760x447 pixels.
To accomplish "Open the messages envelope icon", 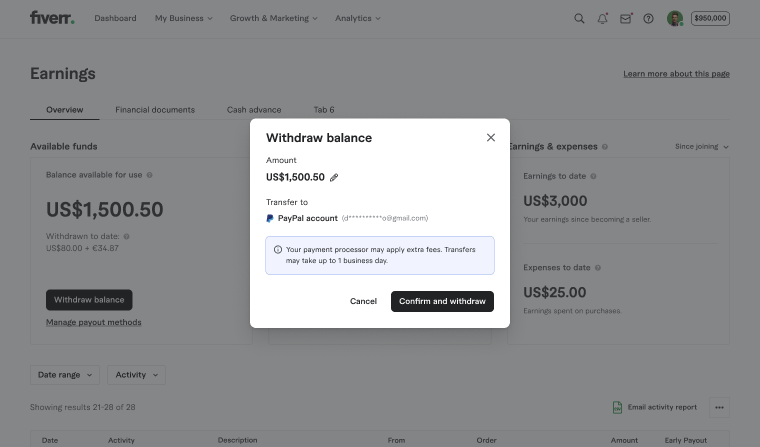I will point(626,18).
